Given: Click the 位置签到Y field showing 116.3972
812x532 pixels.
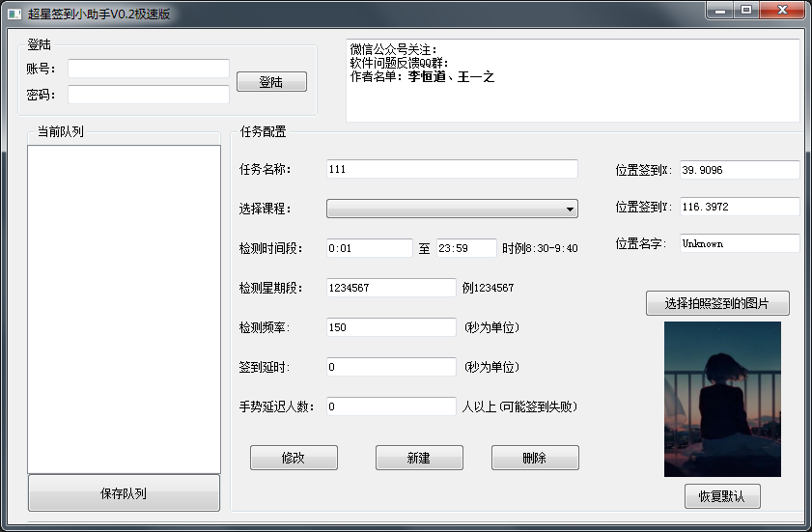Looking at the screenshot, I should 740,207.
